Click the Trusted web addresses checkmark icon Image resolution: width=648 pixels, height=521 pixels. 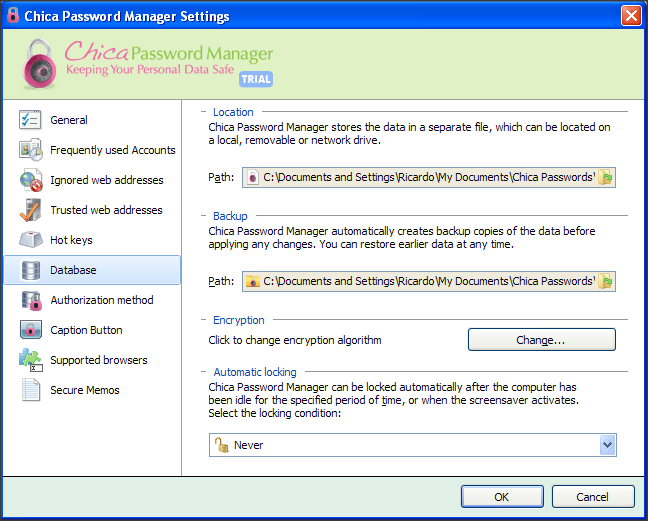tap(30, 210)
